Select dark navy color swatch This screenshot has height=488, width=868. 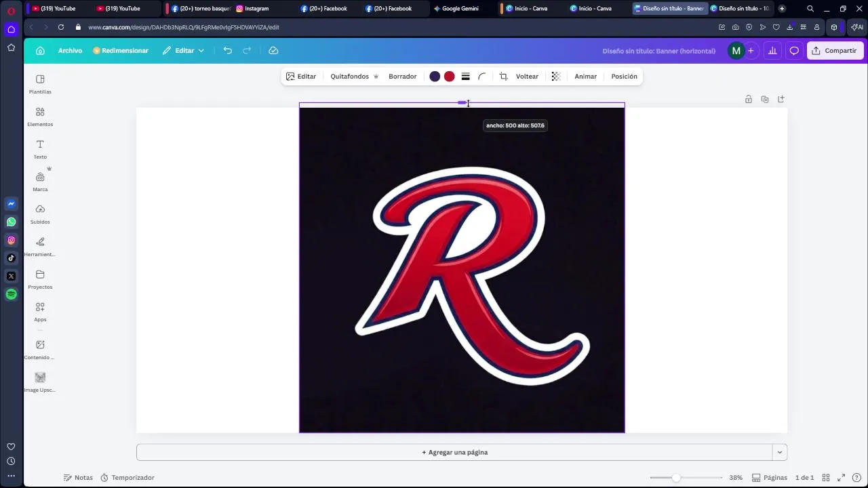[435, 77]
